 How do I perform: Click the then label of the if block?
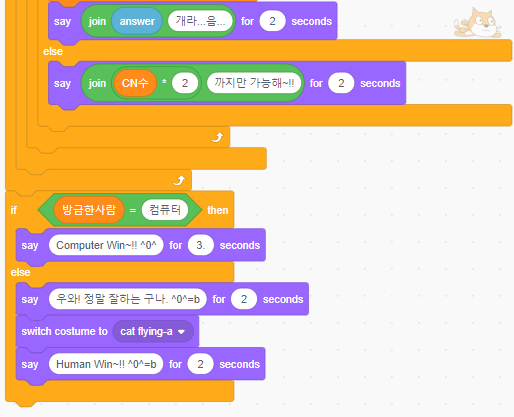click(x=217, y=210)
